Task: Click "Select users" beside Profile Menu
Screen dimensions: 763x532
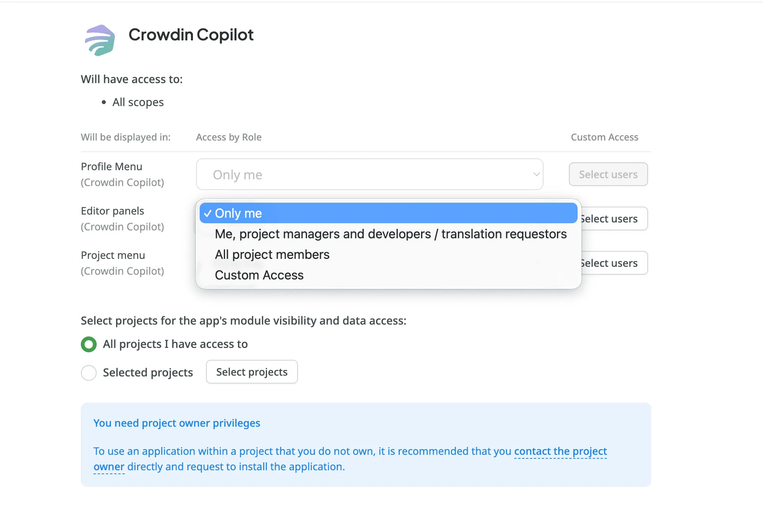Action: pyautogui.click(x=608, y=174)
